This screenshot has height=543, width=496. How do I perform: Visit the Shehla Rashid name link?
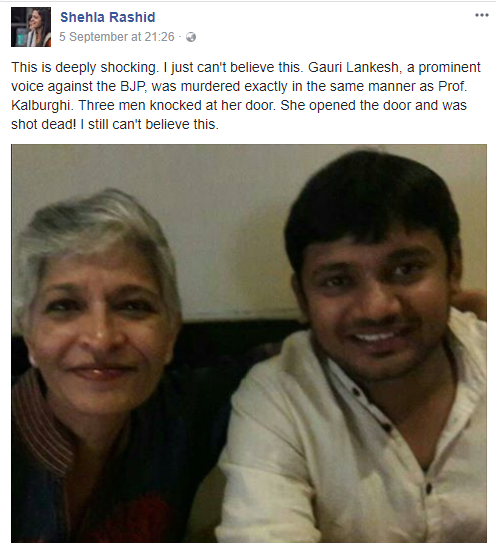click(107, 17)
